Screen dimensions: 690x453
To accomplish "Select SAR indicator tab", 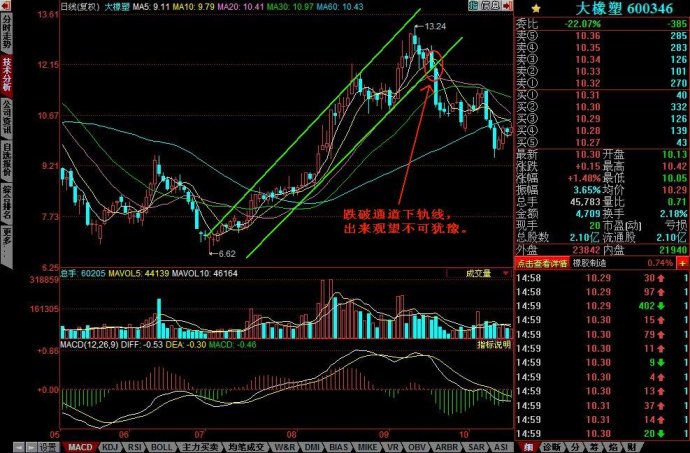I will 476,447.
